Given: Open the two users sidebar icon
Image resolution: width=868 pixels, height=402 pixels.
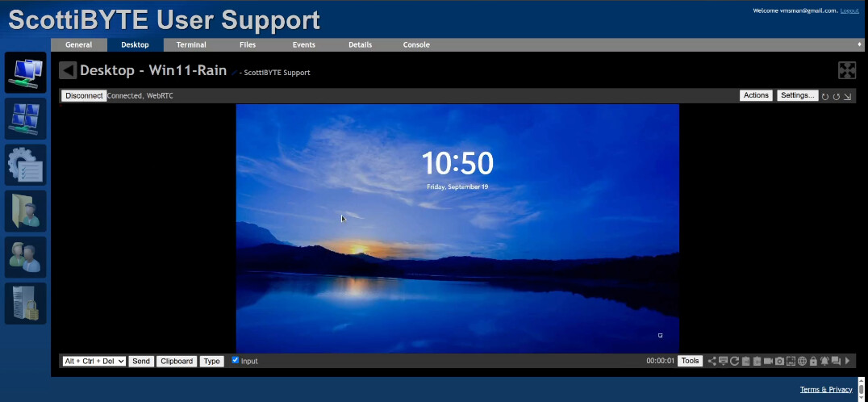Looking at the screenshot, I should point(26,257).
